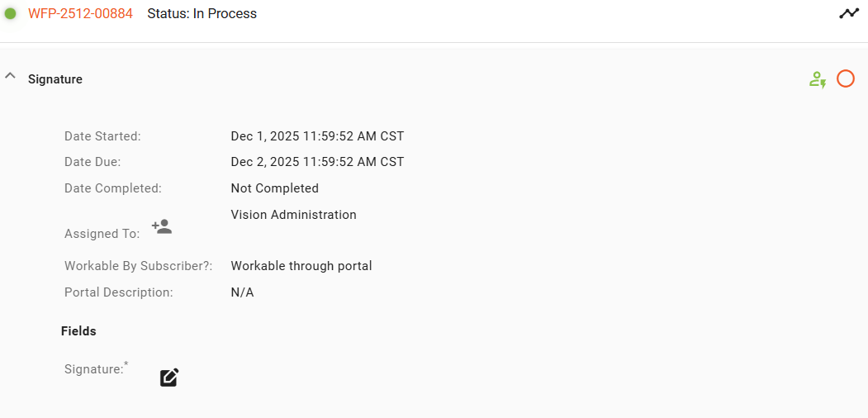Click the Date Due value Dec 2, 2025

tap(317, 162)
